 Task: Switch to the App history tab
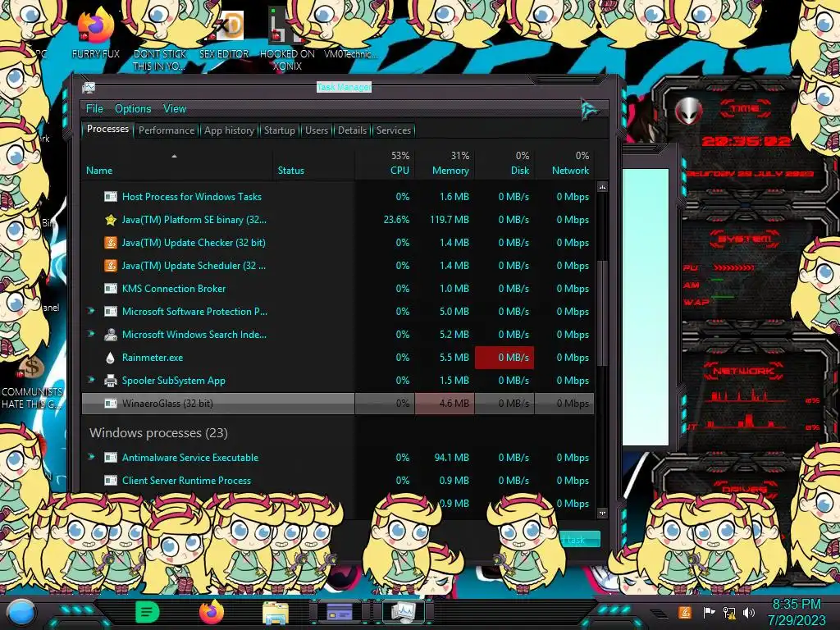coord(229,130)
